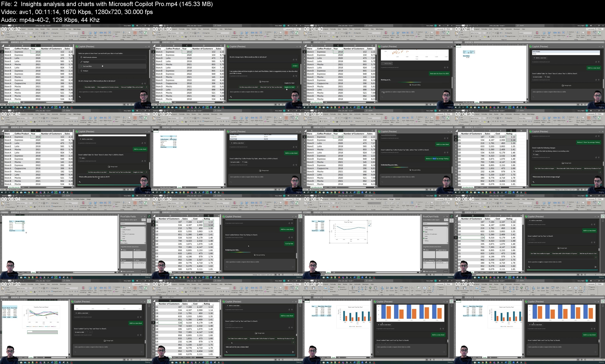Click Cell Styles icon in 00:01:06 frame
605x364 pixels.
tap(247, 33)
